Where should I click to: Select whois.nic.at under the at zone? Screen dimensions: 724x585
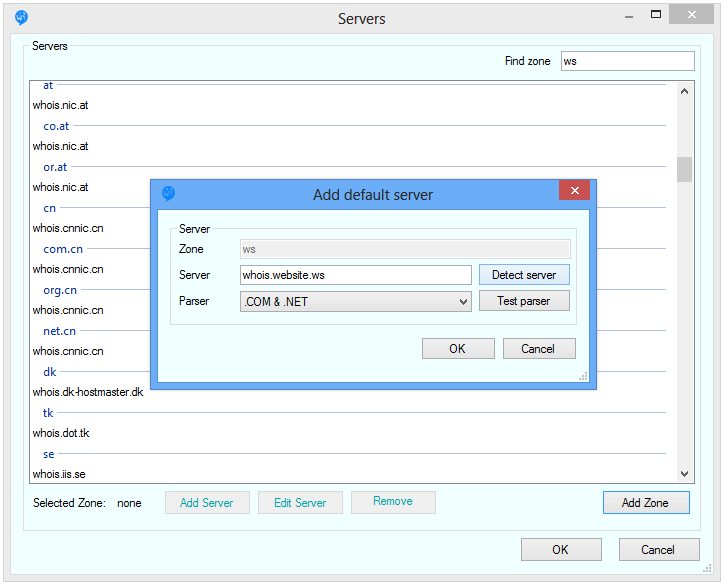(60, 105)
